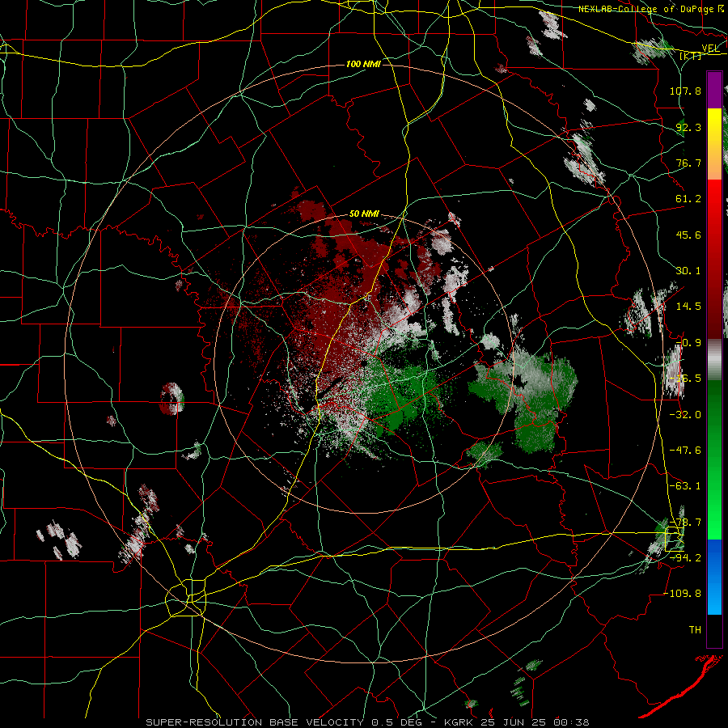Screen dimensions: 728x728
Task: Click the -63.1 scale value
Action: pyautogui.click(x=685, y=486)
